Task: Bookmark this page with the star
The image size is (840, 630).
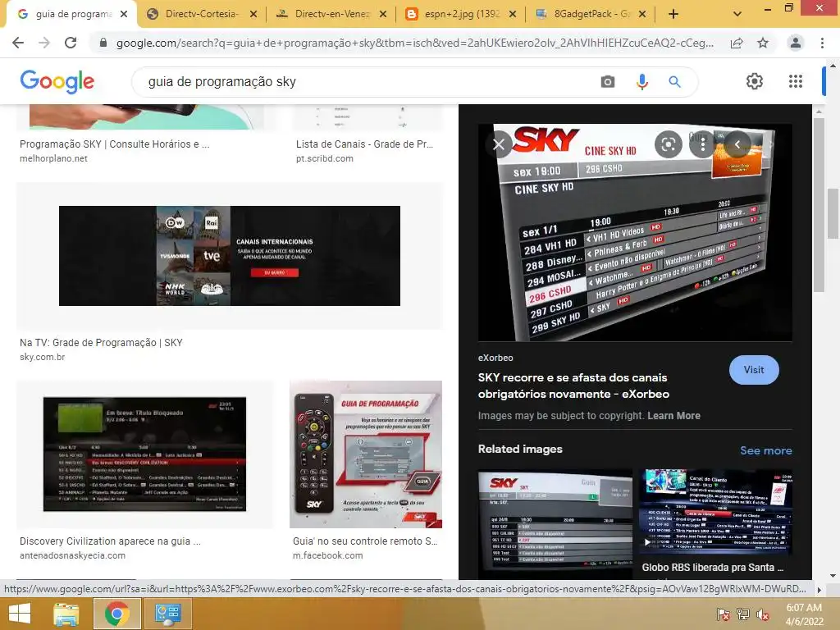Action: click(x=763, y=43)
